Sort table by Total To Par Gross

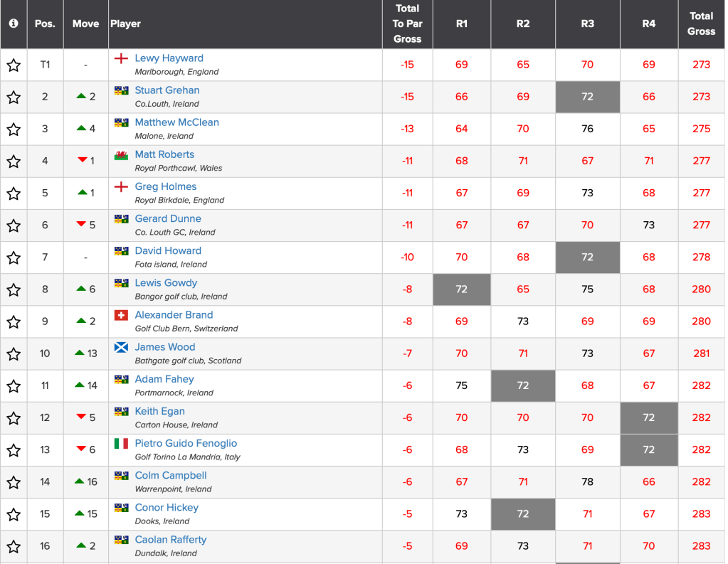[x=407, y=23]
